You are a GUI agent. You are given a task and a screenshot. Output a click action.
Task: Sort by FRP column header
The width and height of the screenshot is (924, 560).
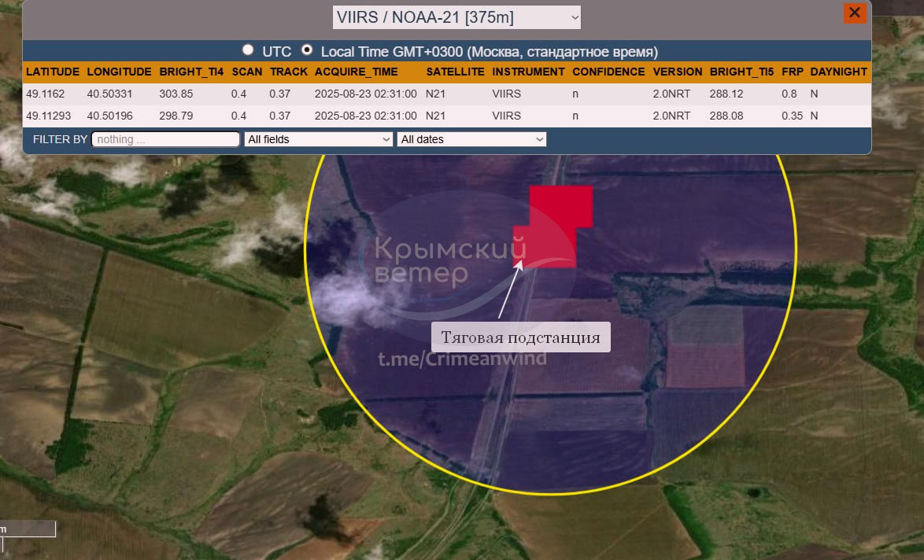[x=792, y=72]
